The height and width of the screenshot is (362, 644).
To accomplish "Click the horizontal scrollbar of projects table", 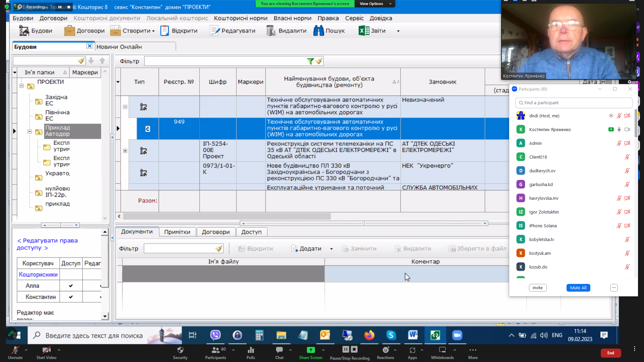I will point(227,217).
